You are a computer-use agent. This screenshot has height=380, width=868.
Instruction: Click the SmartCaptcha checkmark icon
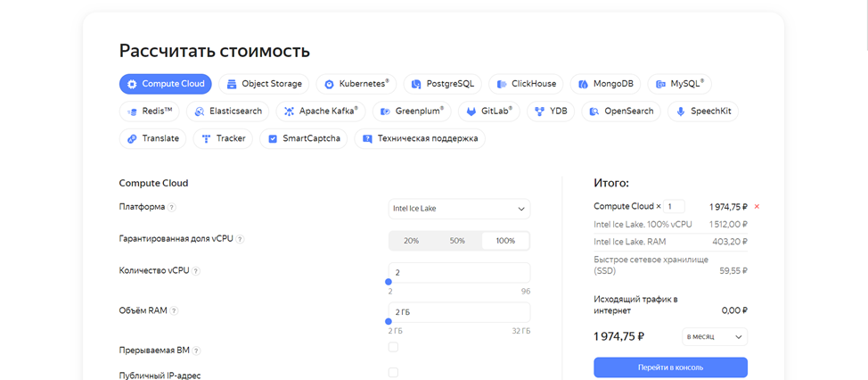[273, 138]
